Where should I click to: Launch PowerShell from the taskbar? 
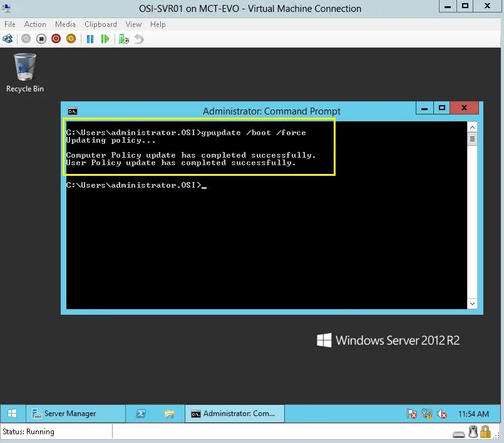point(140,414)
